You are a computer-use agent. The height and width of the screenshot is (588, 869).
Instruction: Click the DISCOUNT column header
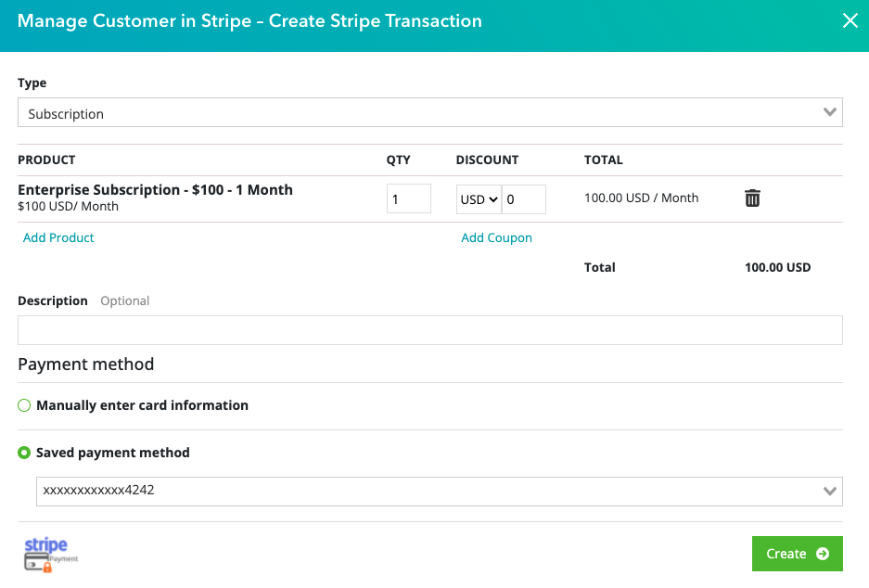[x=487, y=160]
